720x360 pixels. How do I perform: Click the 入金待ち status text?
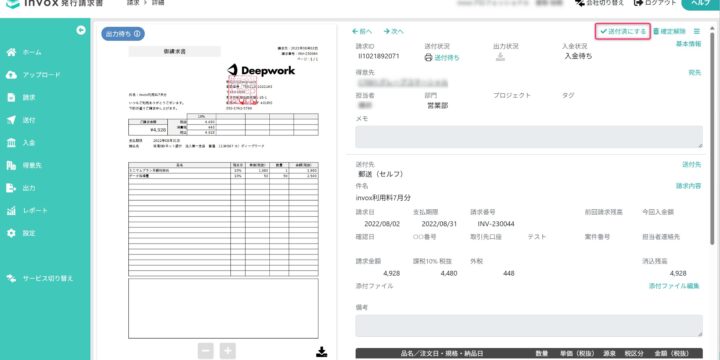[x=578, y=56]
